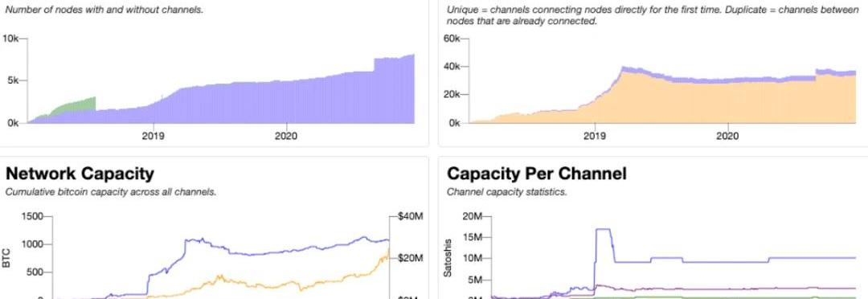Click the 'Channel capacity statistics' subtitle
This screenshot has height=299, width=868.
tap(506, 193)
